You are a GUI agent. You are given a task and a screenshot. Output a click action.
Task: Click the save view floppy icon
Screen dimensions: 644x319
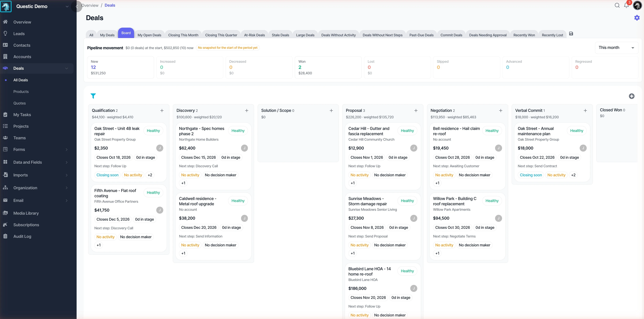point(571,33)
